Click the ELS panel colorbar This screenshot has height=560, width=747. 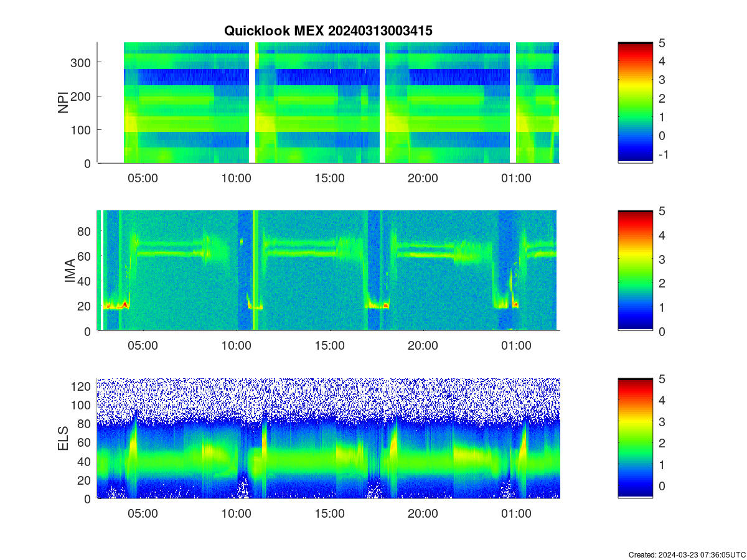tap(635, 438)
